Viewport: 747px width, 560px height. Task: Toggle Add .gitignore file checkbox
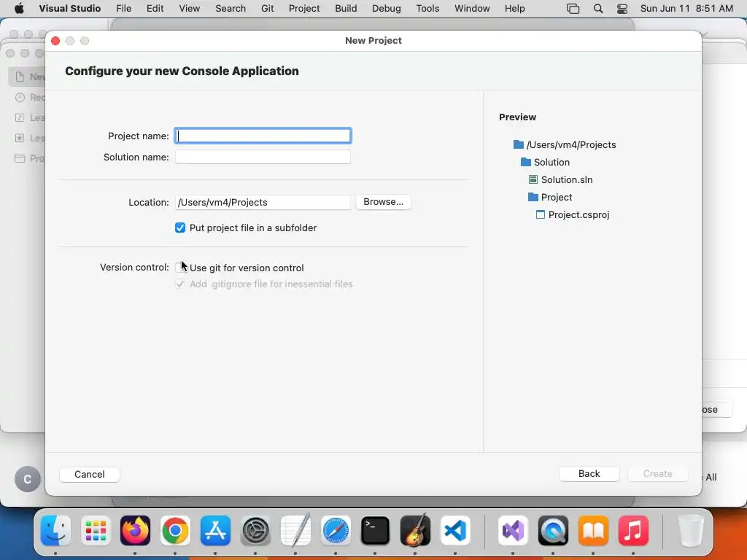179,284
